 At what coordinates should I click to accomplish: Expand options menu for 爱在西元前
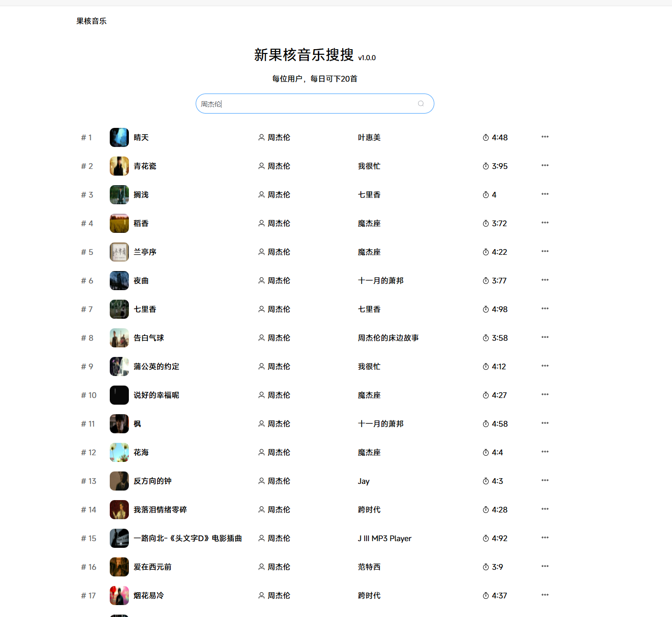tap(545, 566)
